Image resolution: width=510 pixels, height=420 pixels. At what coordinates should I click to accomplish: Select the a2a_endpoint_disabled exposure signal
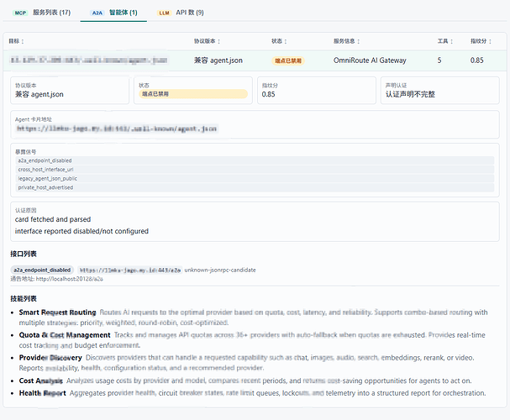click(255, 160)
